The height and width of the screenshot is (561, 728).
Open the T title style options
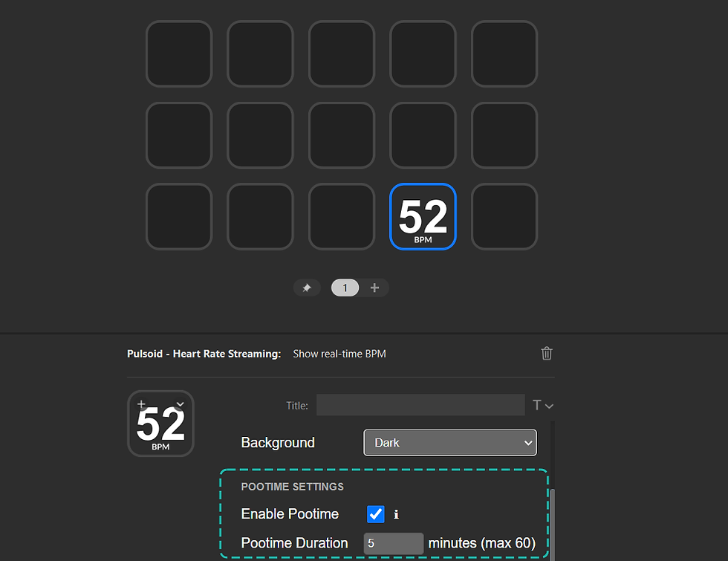[543, 405]
